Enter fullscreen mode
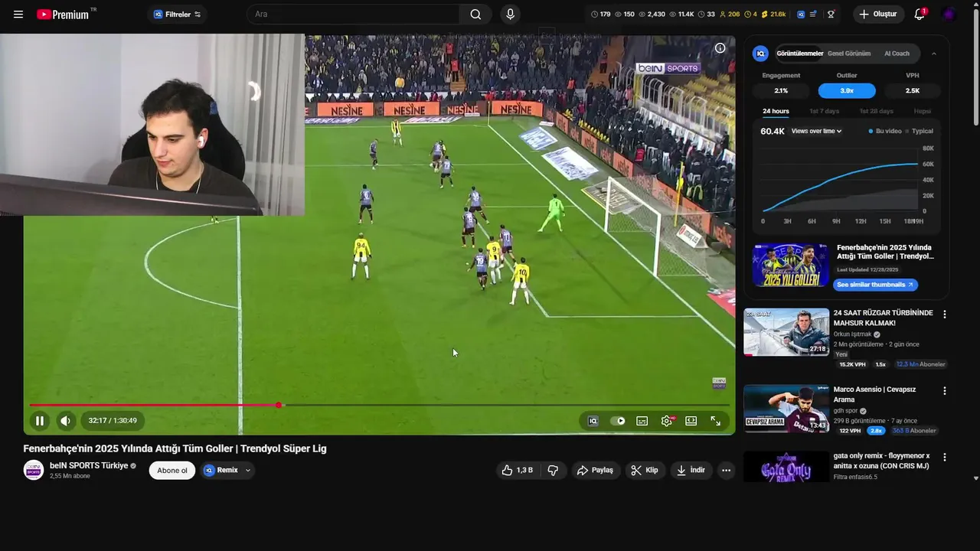980x551 pixels. coord(715,420)
